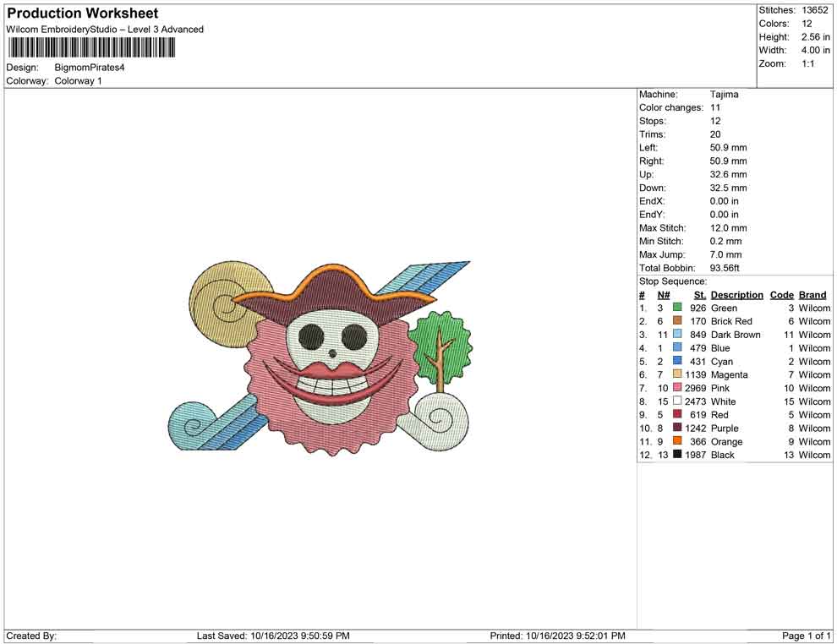The width and height of the screenshot is (837, 644).
Task: Select the Cyan thread color swatch
Action: (677, 361)
